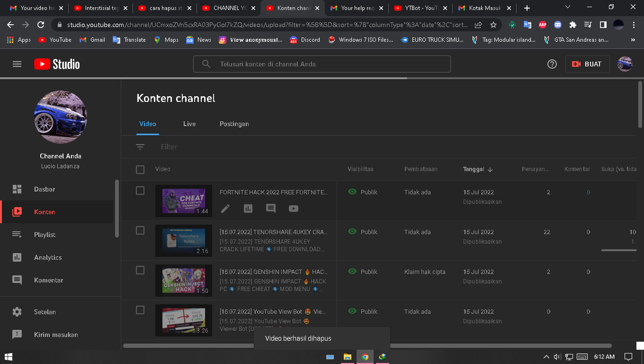Click the ABP Adblock extension icon

click(x=542, y=25)
